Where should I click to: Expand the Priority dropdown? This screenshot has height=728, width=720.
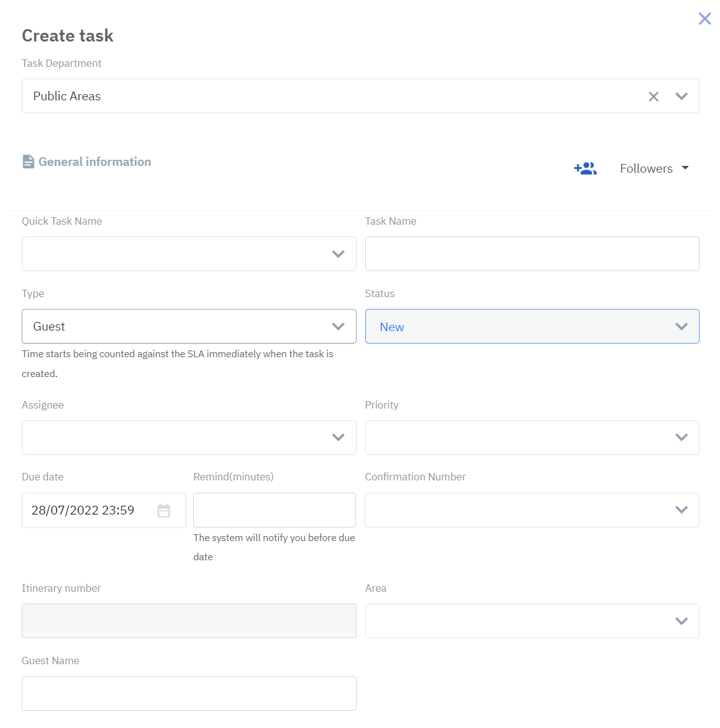point(681,438)
